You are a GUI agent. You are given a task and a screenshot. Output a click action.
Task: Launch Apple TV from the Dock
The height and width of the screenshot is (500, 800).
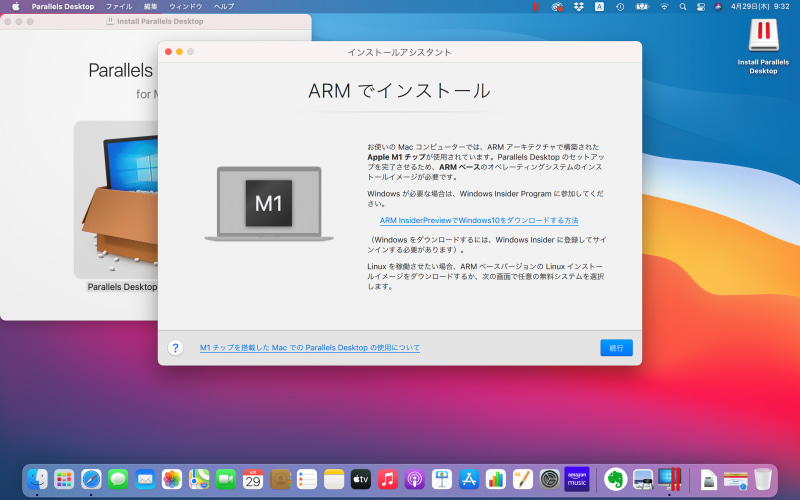[x=361, y=479]
